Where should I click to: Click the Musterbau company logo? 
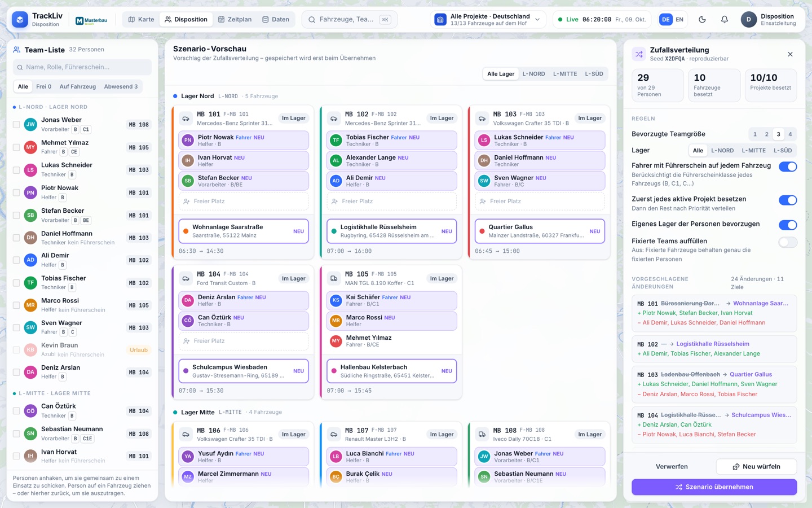[x=91, y=20]
